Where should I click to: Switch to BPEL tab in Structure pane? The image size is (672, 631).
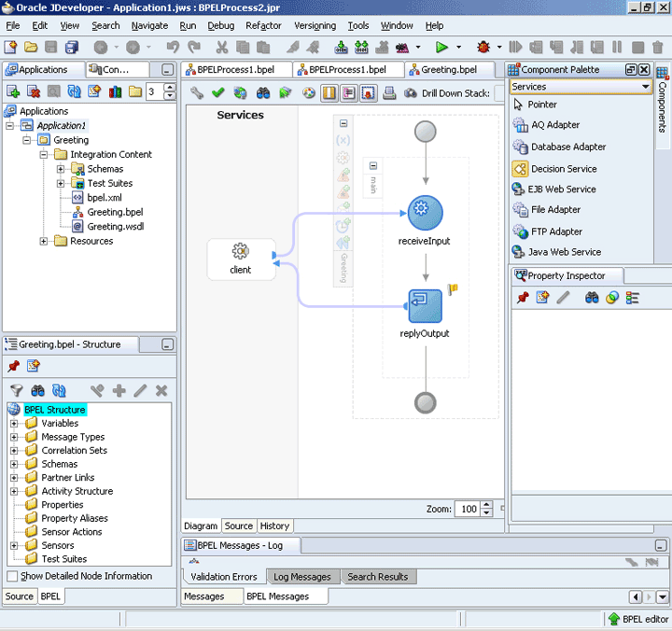click(x=50, y=596)
